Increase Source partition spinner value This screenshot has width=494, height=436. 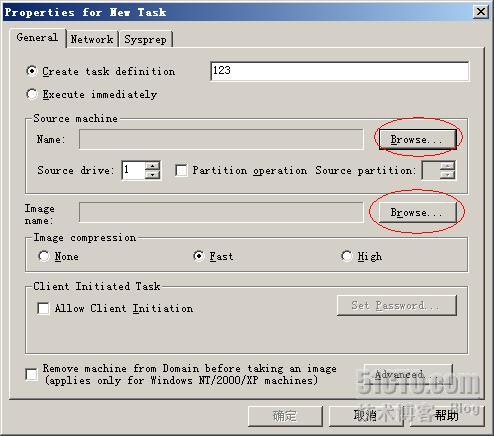pos(447,166)
